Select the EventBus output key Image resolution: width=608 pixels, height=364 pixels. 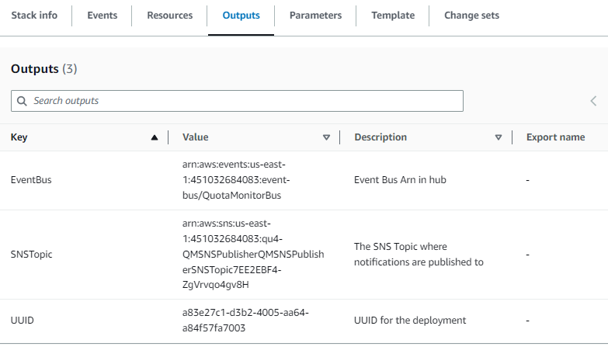pos(31,180)
